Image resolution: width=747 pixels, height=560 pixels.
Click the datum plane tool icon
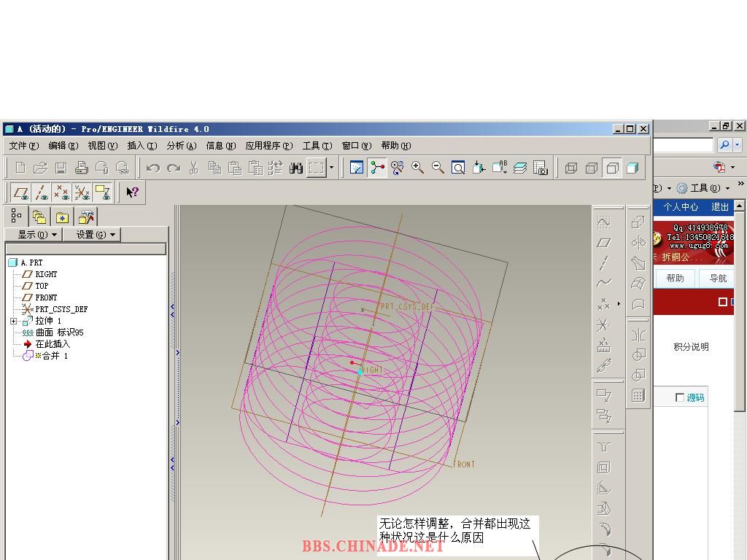[x=603, y=243]
